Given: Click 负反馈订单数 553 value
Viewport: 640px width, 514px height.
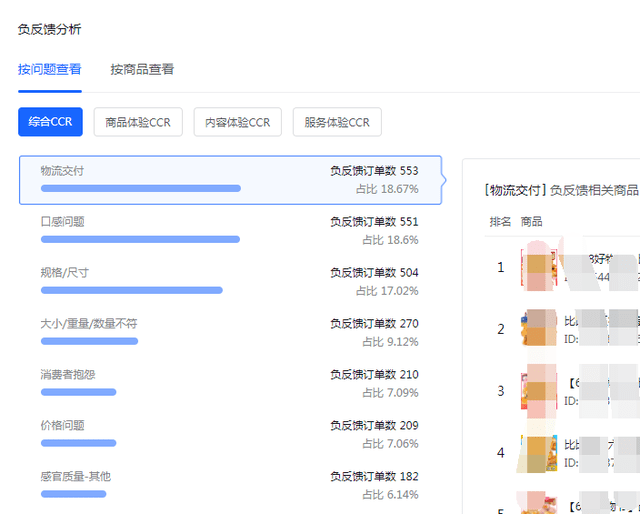Looking at the screenshot, I should pos(374,171).
